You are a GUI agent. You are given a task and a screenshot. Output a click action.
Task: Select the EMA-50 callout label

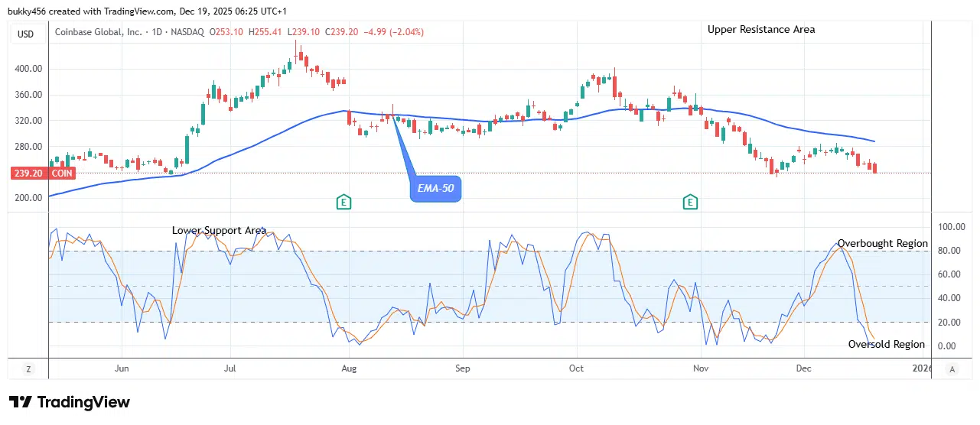436,187
